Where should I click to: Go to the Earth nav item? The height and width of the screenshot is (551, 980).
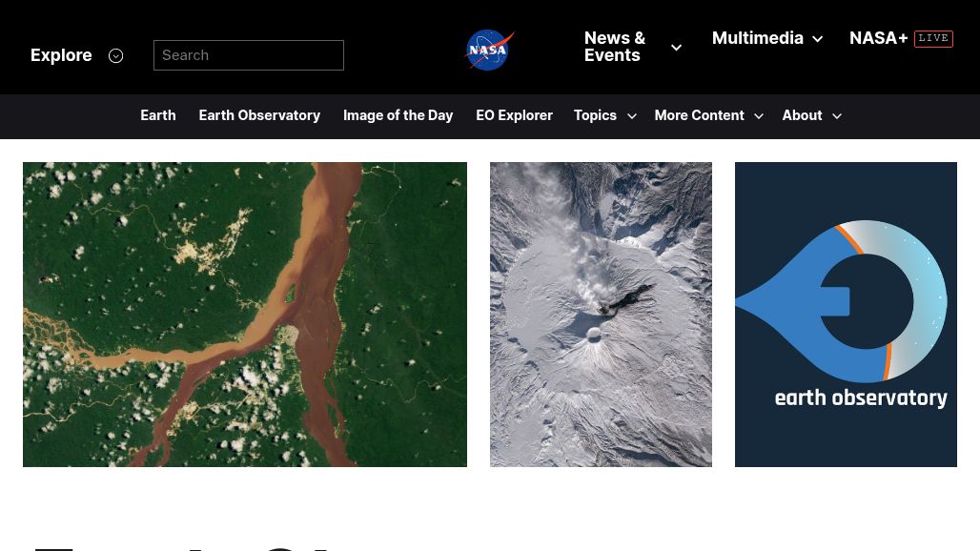coord(158,115)
